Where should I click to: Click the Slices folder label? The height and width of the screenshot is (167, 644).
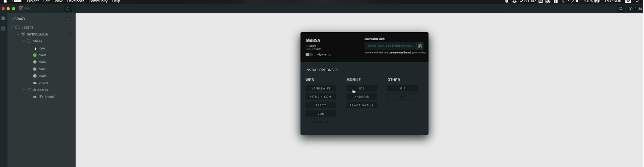tap(38, 41)
